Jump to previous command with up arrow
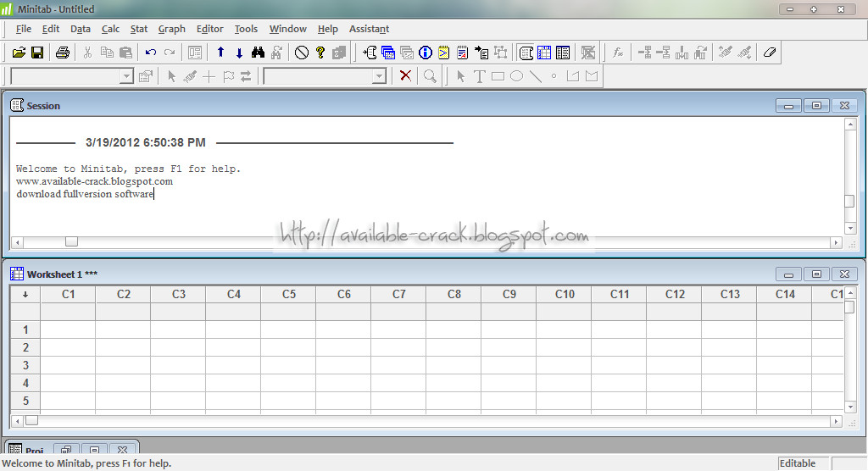868x471 pixels. click(221, 53)
